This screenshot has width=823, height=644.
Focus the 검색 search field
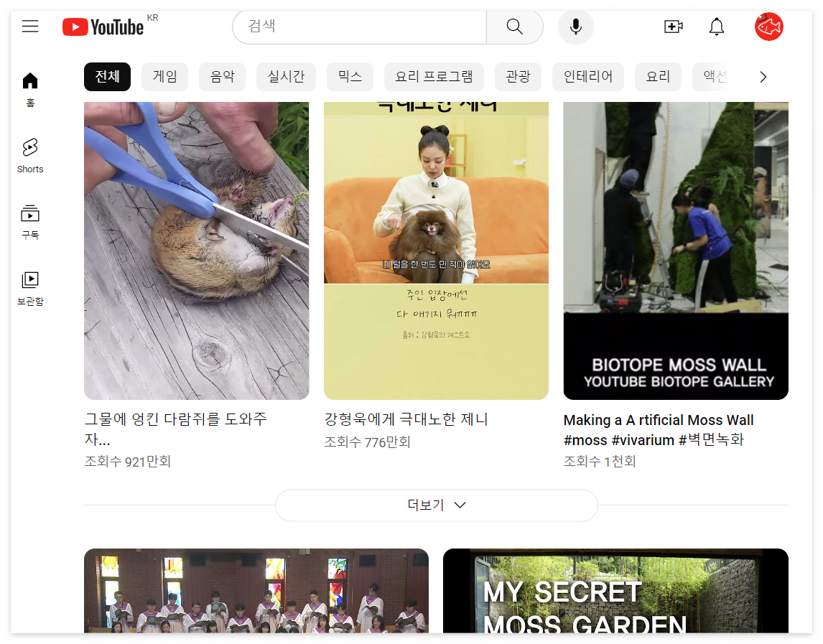click(360, 27)
